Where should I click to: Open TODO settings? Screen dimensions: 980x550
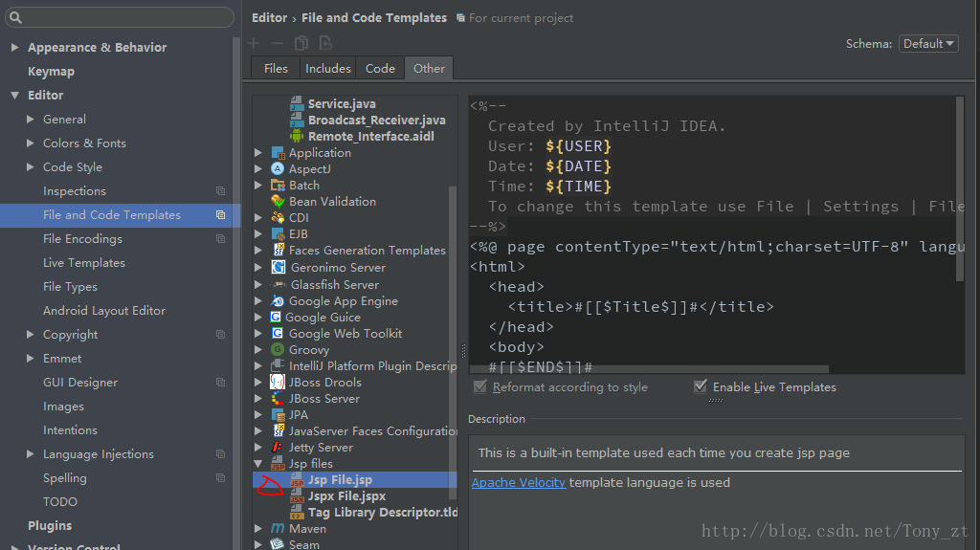60,502
